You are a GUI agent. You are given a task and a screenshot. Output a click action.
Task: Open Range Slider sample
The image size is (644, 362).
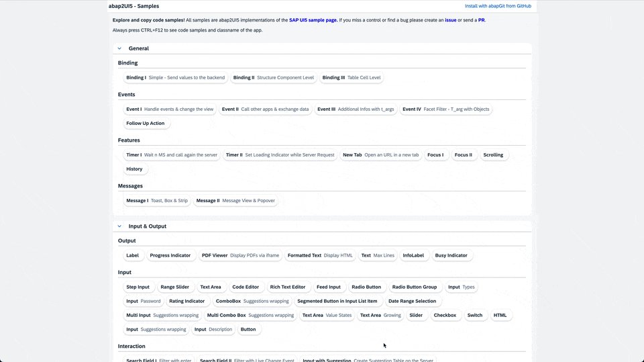[x=174, y=287]
